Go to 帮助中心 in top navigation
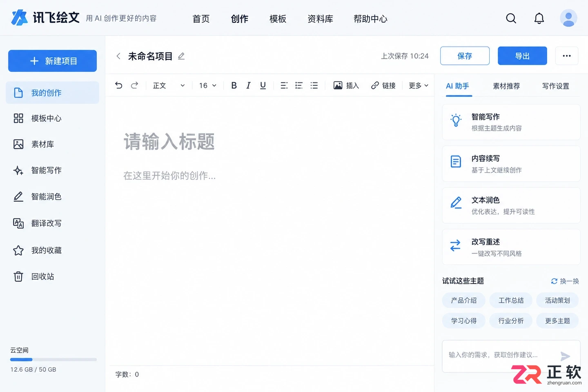 (x=370, y=19)
